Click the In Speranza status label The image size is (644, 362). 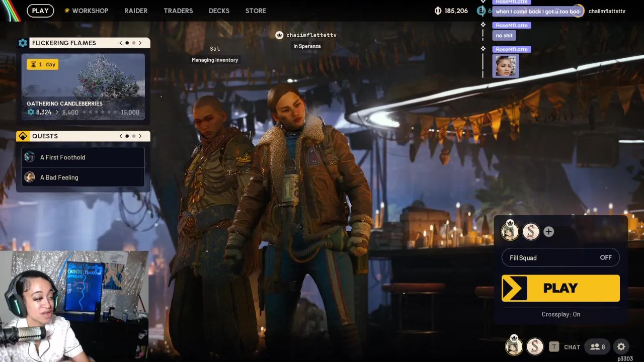(307, 46)
